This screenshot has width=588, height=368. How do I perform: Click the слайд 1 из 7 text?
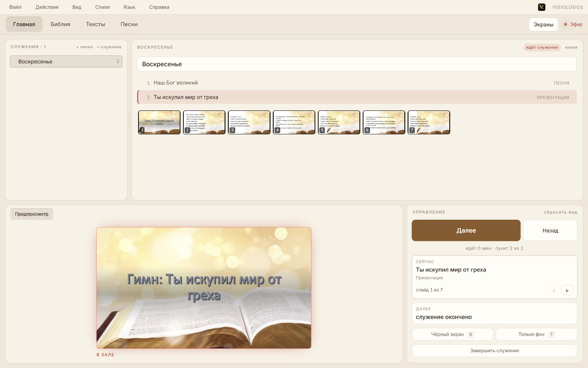(429, 290)
